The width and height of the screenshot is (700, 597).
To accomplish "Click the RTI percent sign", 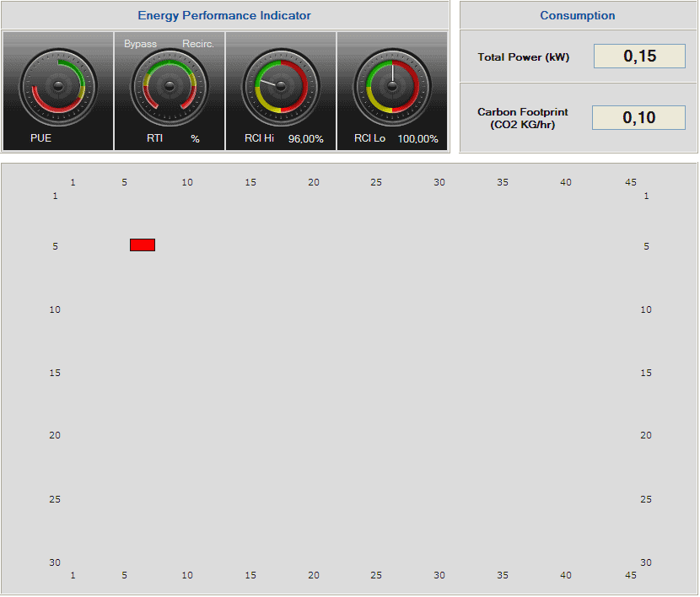I will coord(195,139).
